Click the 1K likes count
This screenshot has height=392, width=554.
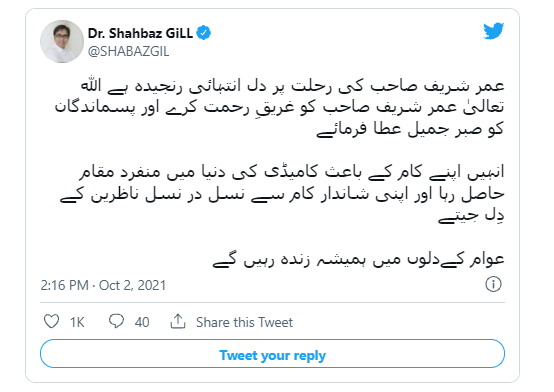pos(77,322)
